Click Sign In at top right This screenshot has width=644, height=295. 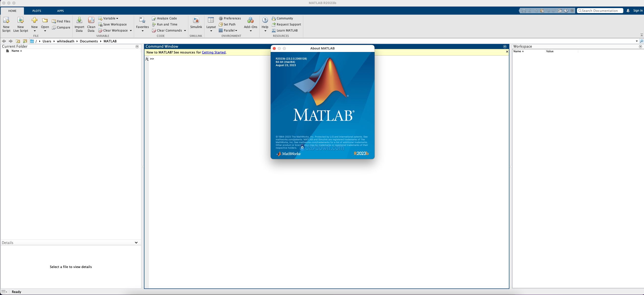click(638, 11)
